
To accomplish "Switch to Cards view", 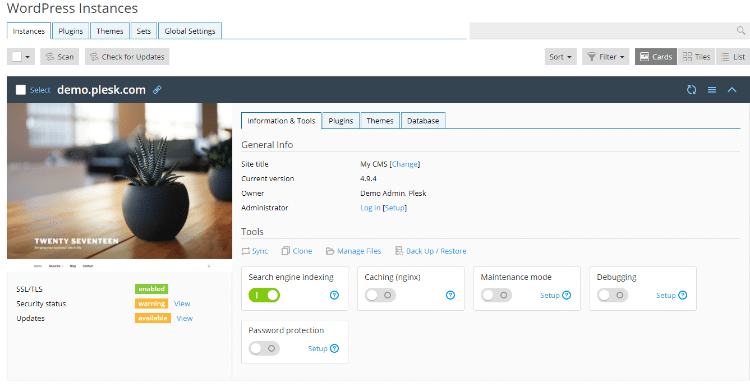I will [656, 56].
